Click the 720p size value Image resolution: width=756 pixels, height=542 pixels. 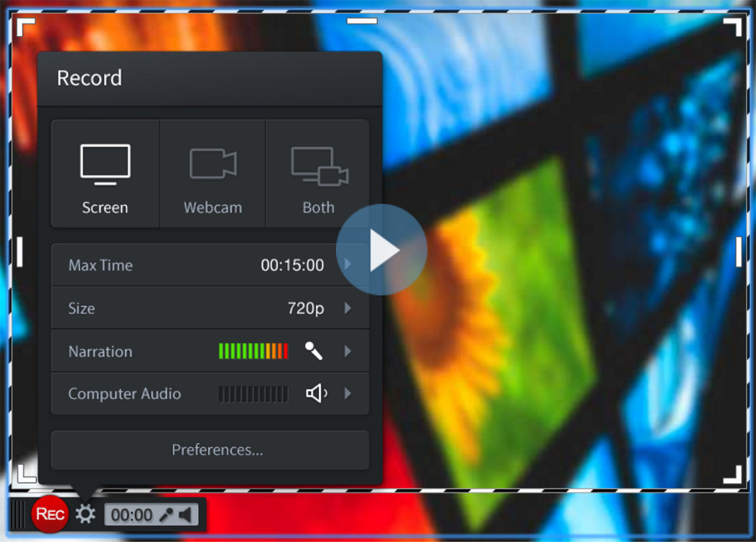coord(306,308)
